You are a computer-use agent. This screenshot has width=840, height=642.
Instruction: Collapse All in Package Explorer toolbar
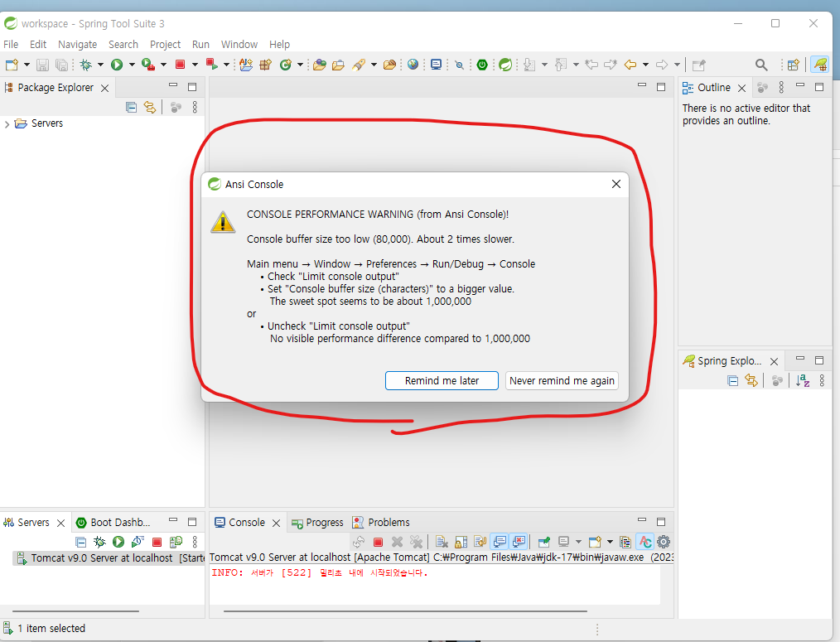click(131, 107)
